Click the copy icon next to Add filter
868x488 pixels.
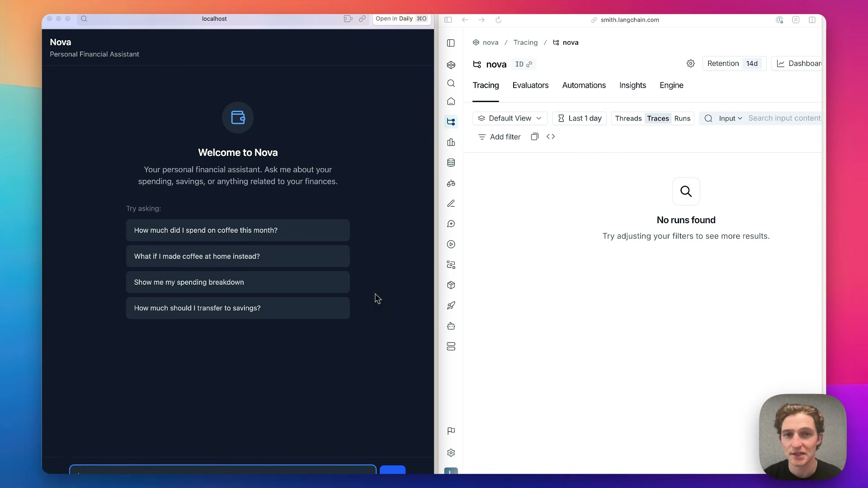tap(534, 136)
